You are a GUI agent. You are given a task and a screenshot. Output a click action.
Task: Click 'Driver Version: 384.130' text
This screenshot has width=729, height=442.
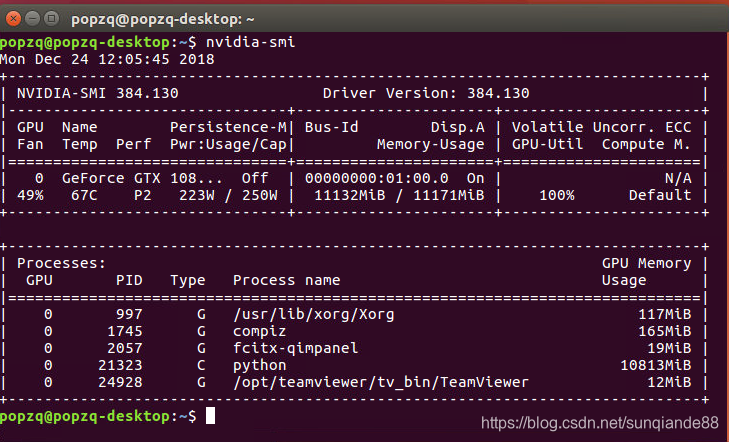click(x=426, y=93)
